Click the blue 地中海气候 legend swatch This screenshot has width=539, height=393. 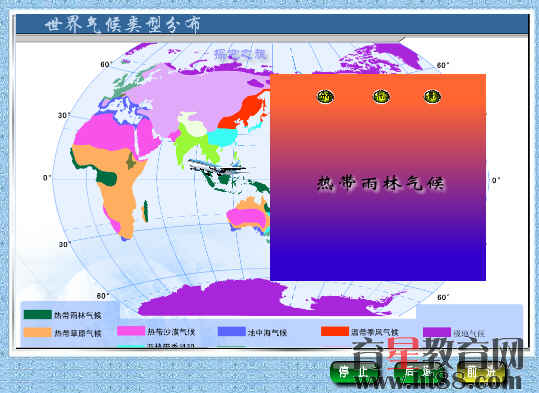[x=232, y=331]
